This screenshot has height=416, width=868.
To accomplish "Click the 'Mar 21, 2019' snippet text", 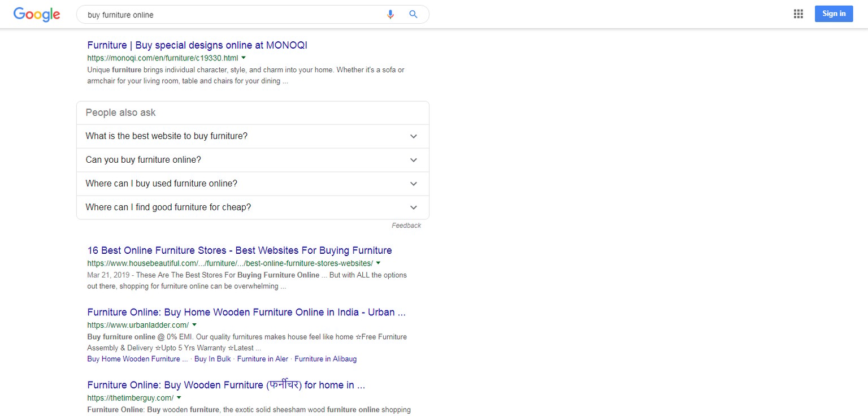I will coord(107,275).
